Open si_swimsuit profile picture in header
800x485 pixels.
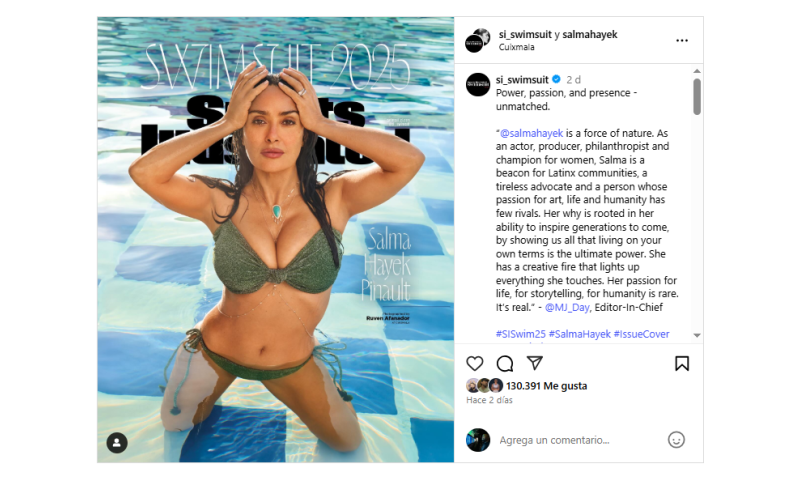[478, 40]
